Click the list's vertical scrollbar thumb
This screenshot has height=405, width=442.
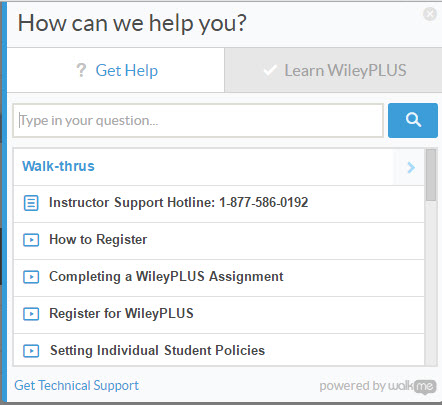point(431,175)
